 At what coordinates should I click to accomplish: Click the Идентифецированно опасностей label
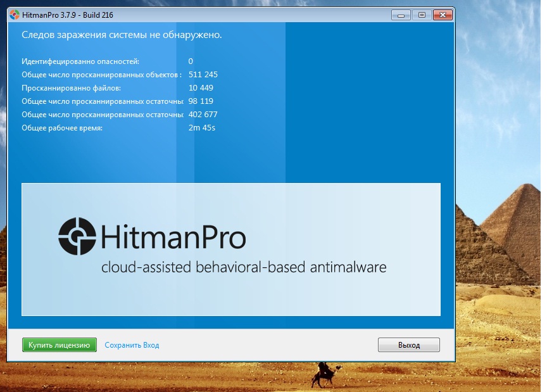80,61
